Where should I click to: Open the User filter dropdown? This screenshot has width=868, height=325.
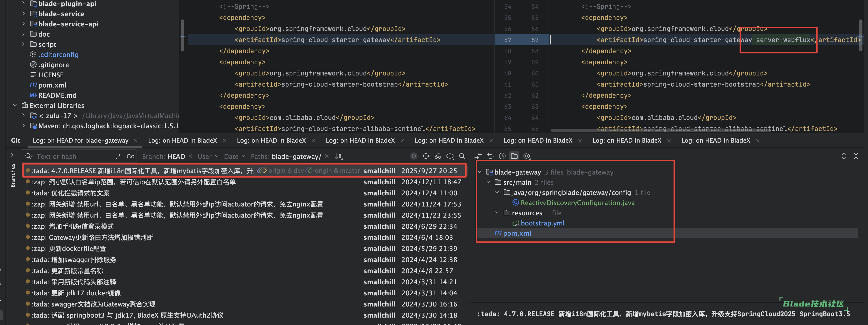click(208, 156)
